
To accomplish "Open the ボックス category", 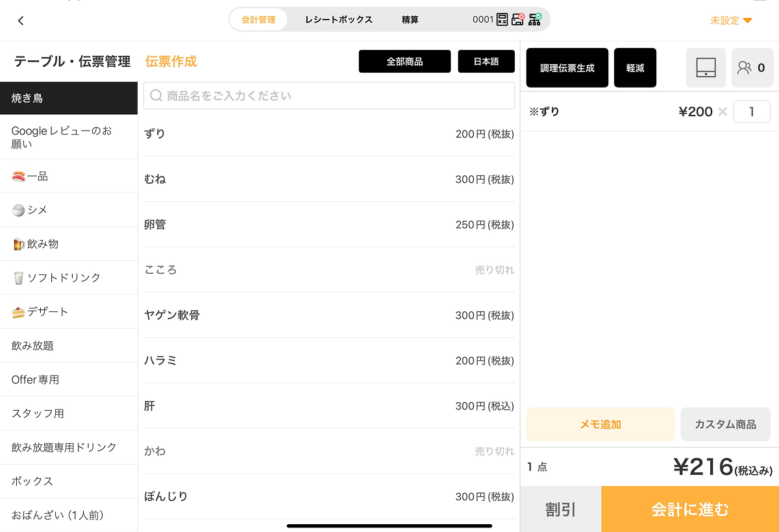I will click(69, 481).
